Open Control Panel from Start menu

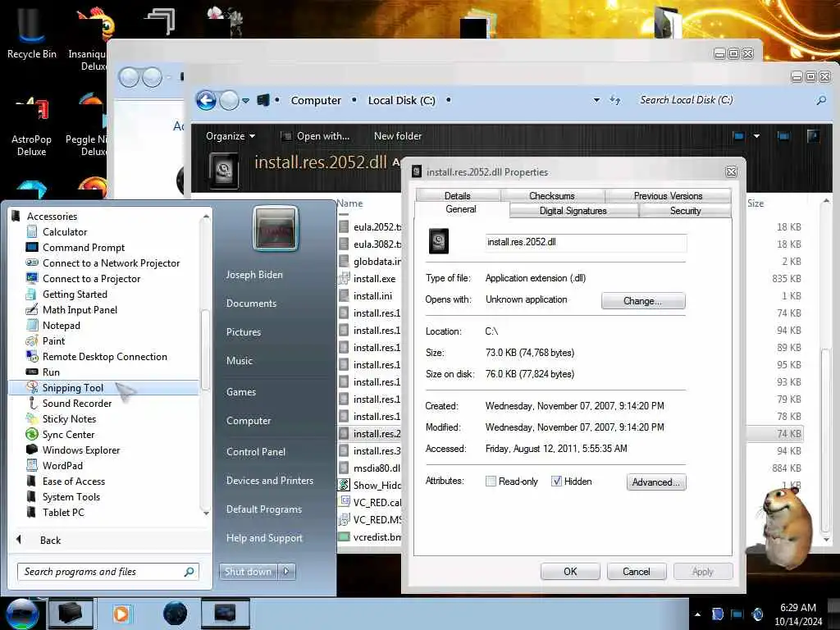(256, 452)
